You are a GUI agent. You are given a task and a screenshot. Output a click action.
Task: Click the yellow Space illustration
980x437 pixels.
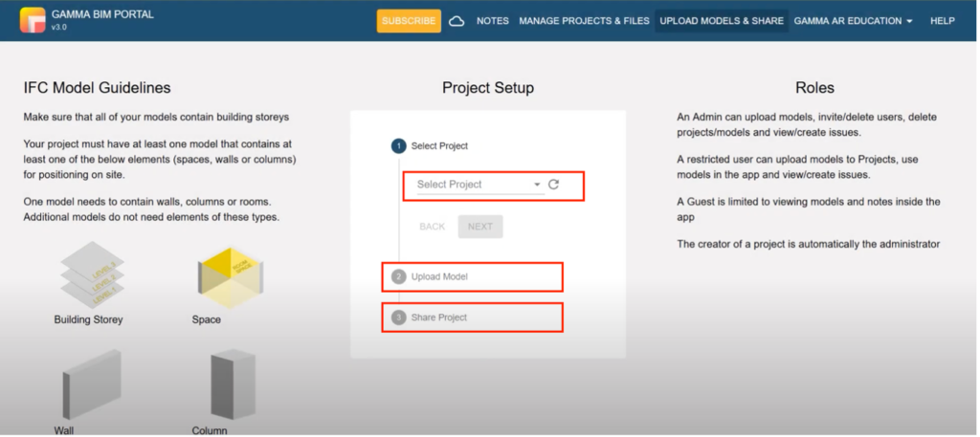(x=231, y=276)
